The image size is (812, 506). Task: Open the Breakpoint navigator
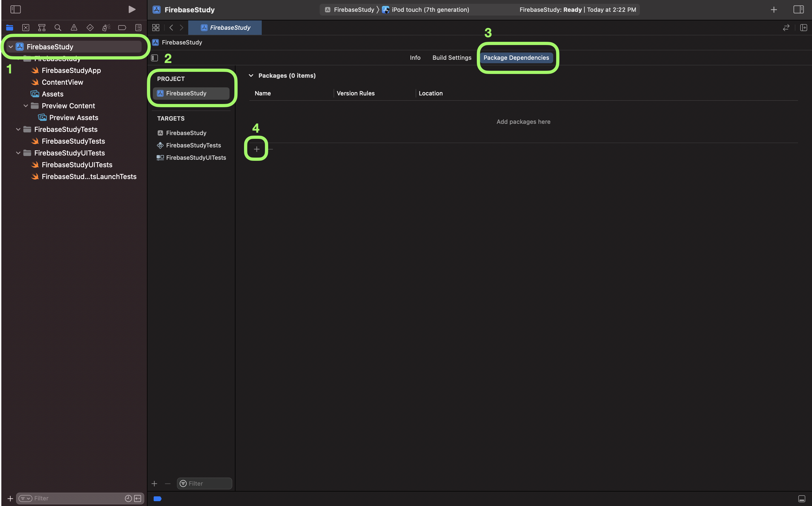122,27
